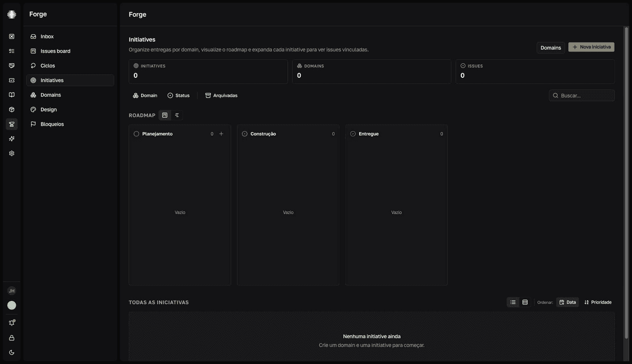Screen dimensions: 632x364
Task: Add an initiative with Planejamento plus icon
Action: click(221, 134)
